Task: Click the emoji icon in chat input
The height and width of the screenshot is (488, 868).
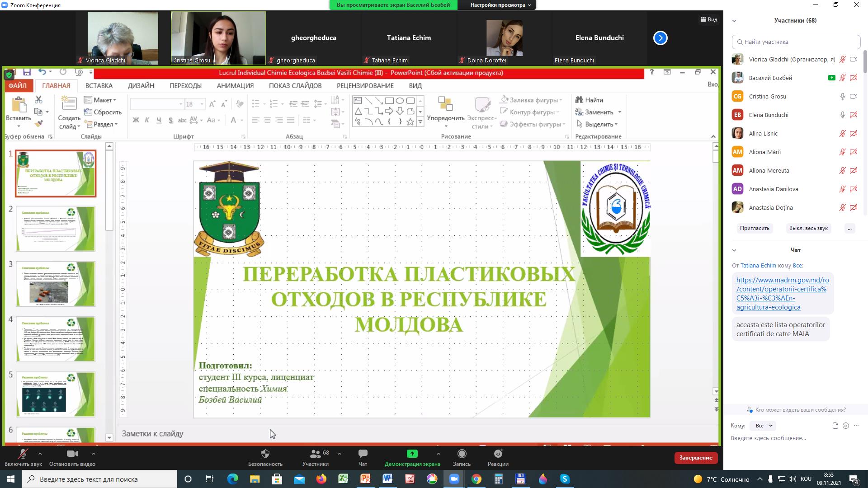Action: pos(846,426)
